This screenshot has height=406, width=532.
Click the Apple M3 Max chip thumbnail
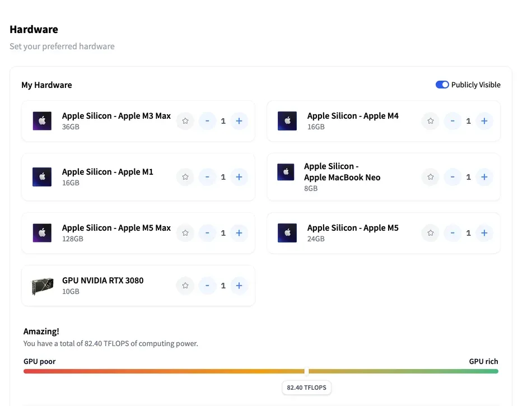point(42,121)
